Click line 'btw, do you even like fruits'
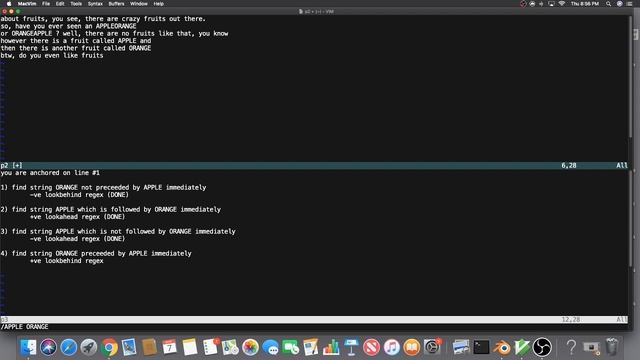Image resolution: width=640 pixels, height=360 pixels. coord(52,56)
